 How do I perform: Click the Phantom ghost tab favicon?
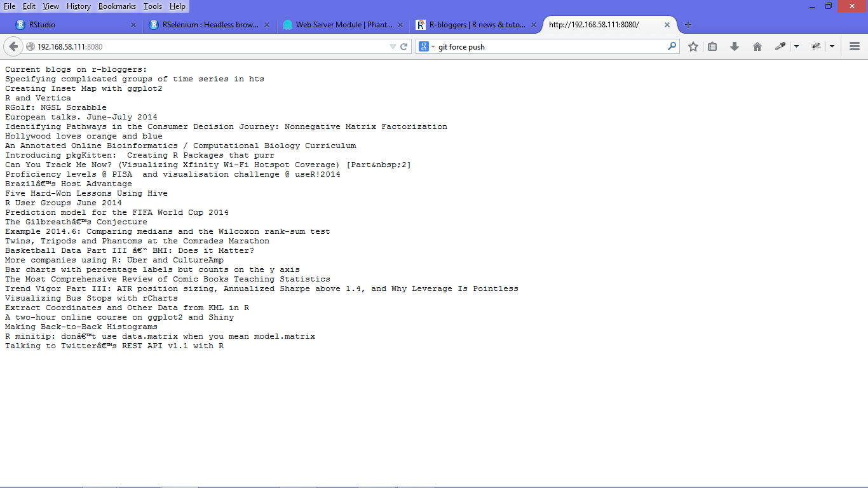pyautogui.click(x=287, y=25)
